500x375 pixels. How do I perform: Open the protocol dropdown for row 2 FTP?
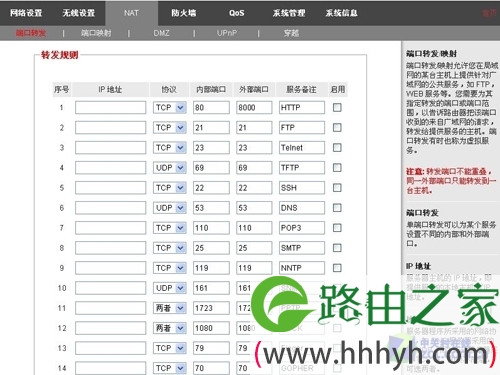(170, 127)
